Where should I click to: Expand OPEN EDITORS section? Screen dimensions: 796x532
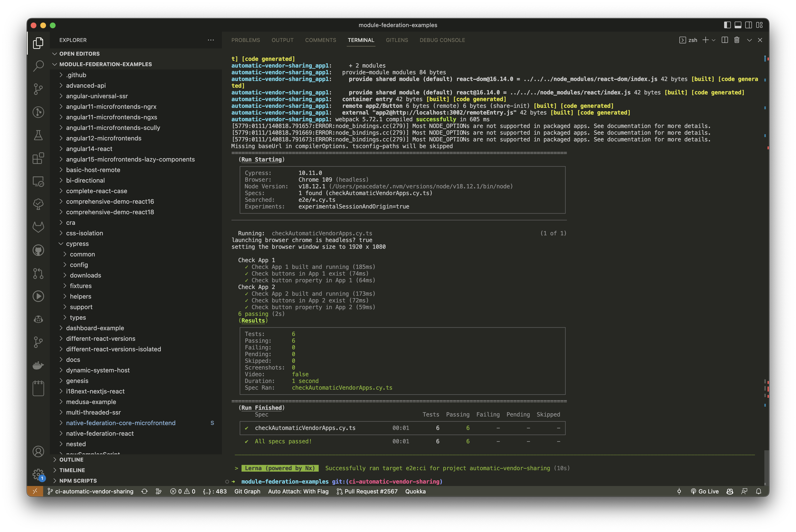coord(136,54)
